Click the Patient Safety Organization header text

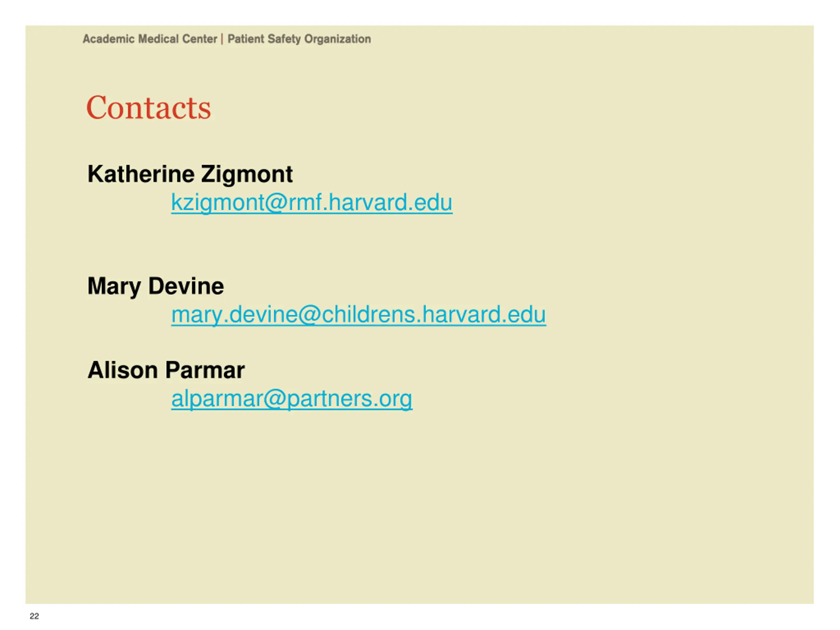coord(299,39)
